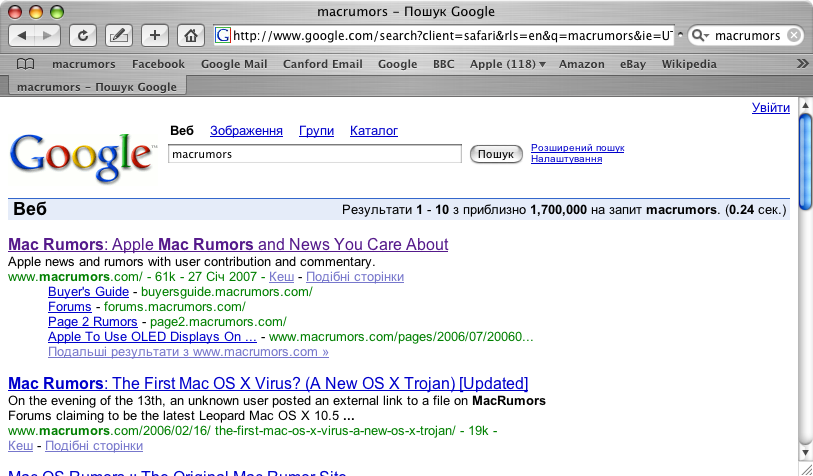
Task: Click the window resize grip corner
Action: click(805, 469)
